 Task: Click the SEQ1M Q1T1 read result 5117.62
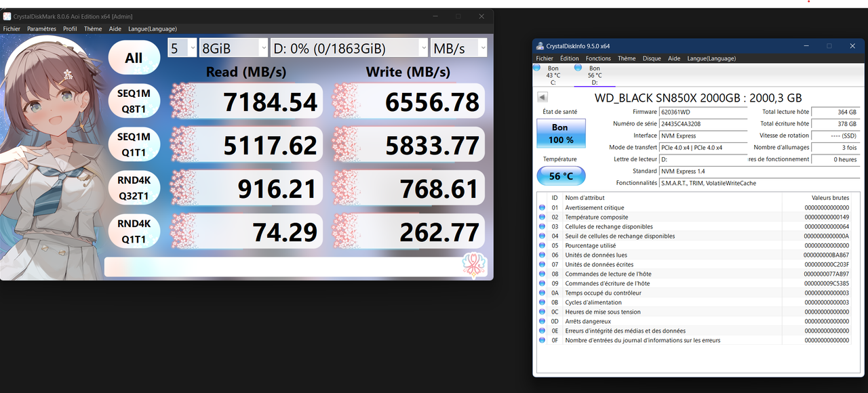[x=247, y=144]
